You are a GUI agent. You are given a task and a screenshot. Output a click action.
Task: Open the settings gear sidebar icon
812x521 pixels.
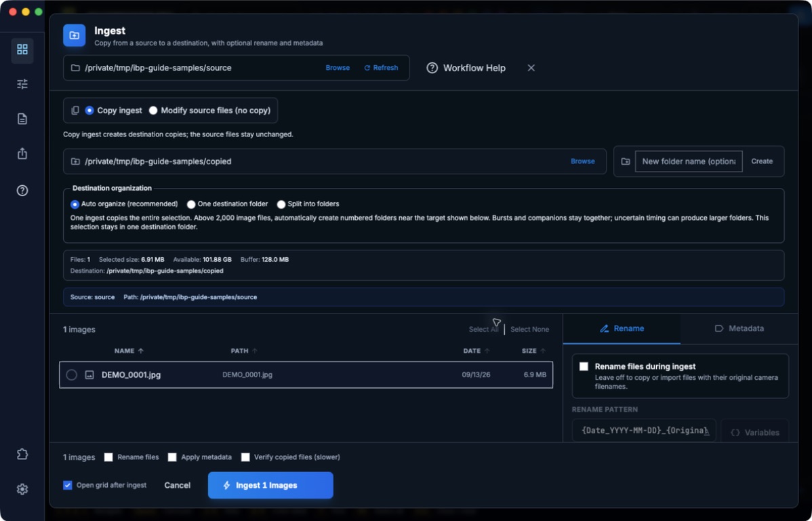tap(22, 489)
